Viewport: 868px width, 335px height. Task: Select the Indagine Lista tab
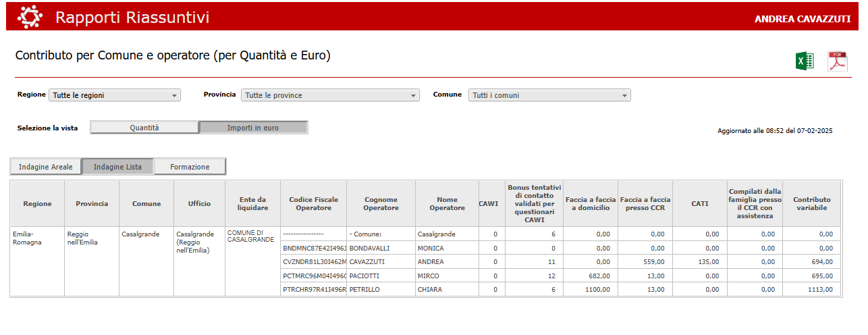coord(117,167)
